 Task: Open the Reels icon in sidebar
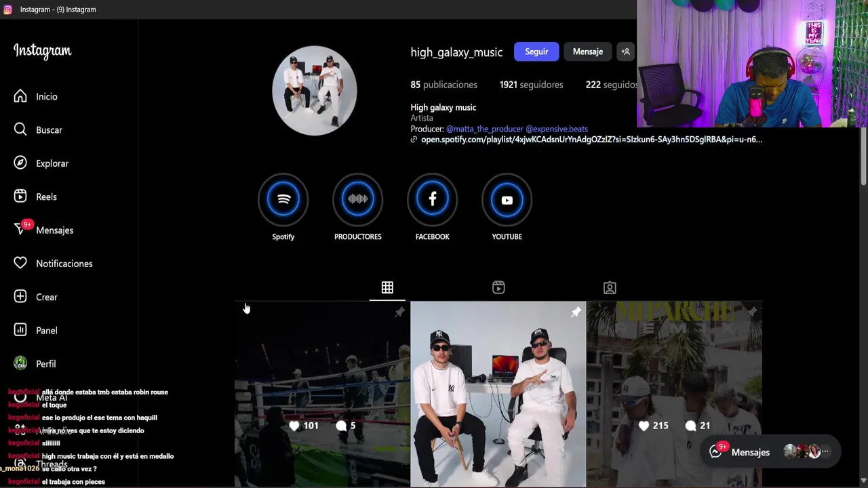20,197
